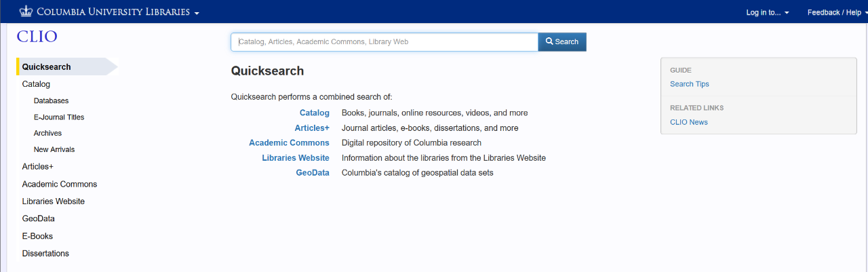Click the GUIDE section label
Image resolution: width=868 pixels, height=272 pixels.
point(681,70)
